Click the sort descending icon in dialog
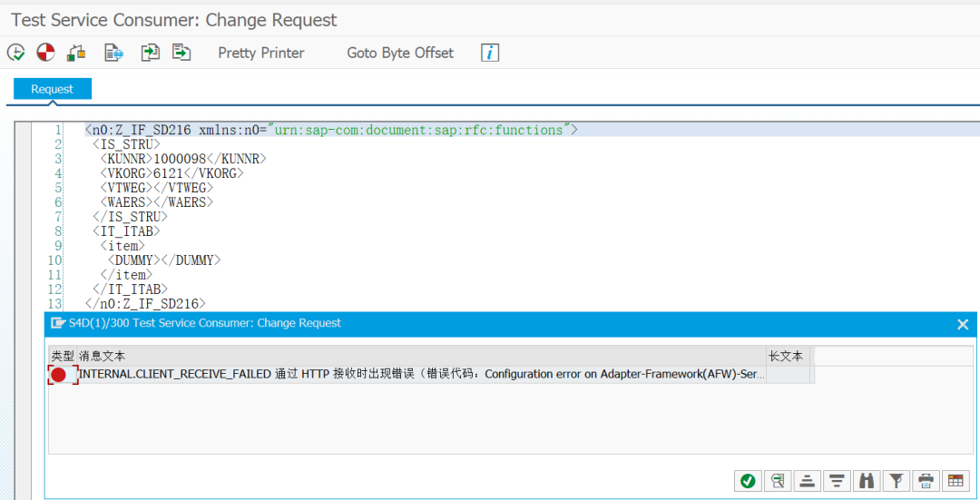Viewport: 980px width, 500px height. (x=837, y=481)
